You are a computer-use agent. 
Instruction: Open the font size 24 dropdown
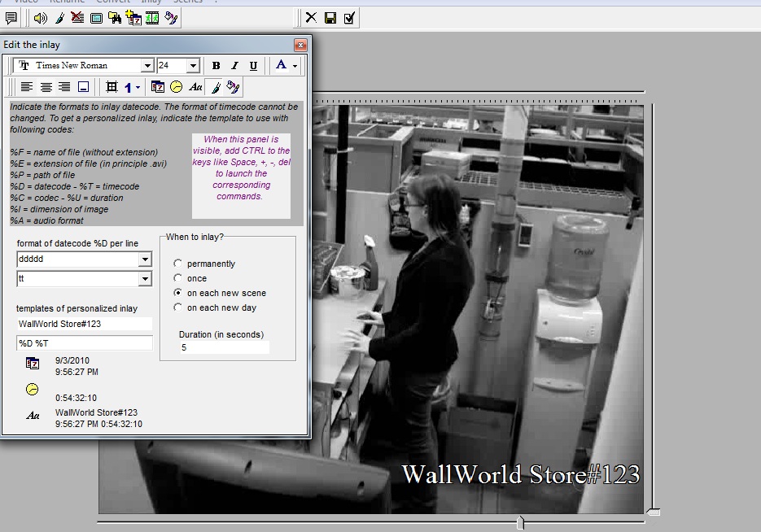(x=193, y=65)
